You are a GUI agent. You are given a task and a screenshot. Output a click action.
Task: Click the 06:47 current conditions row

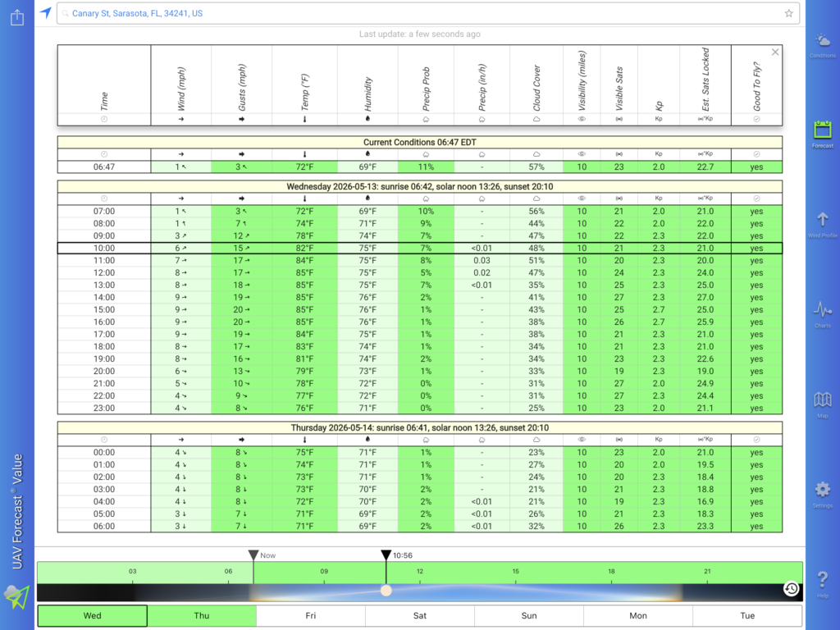coord(420,167)
